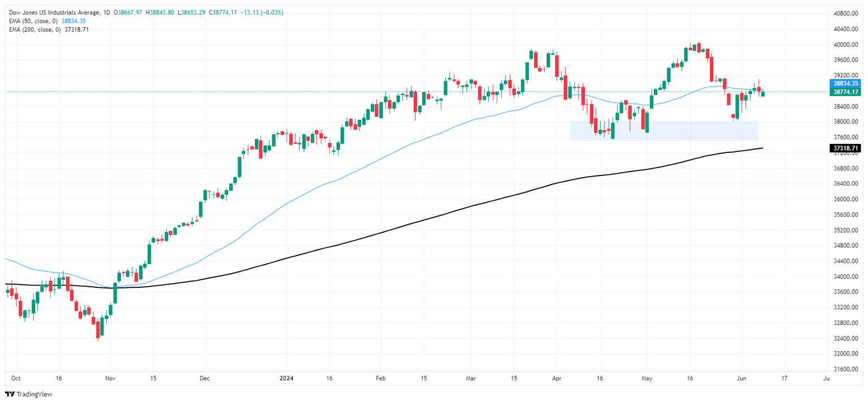Click the May label on the time axis

647,379
